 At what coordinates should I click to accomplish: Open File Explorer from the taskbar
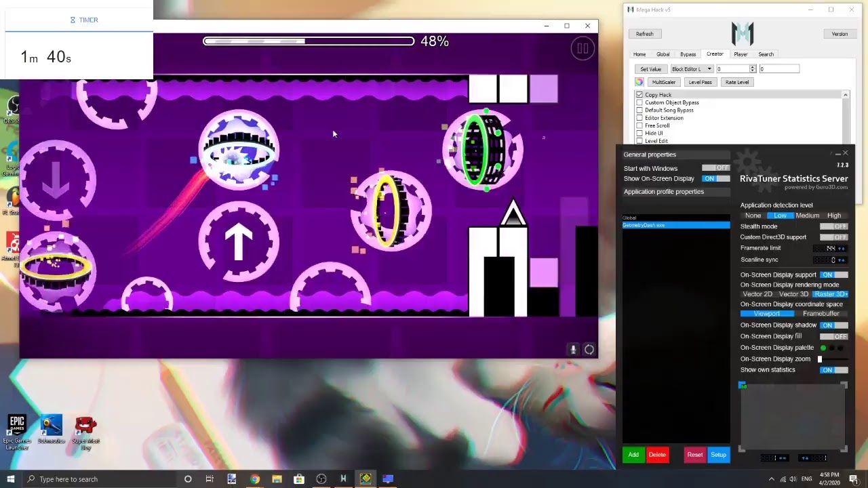(277, 479)
